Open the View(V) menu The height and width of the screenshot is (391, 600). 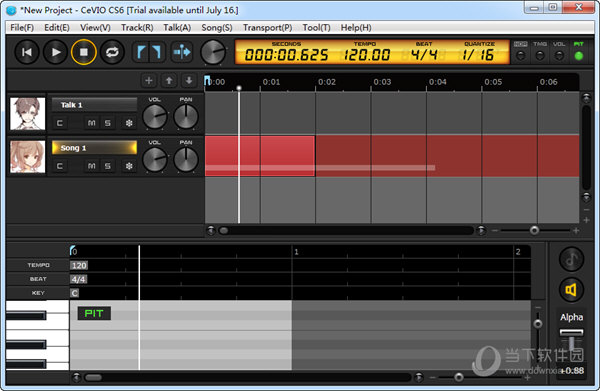click(x=95, y=28)
